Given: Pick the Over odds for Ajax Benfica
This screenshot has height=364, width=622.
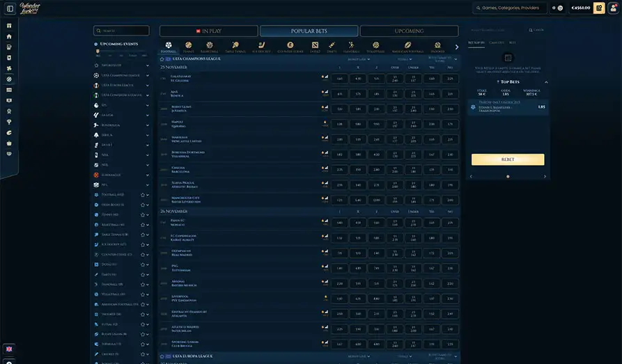Looking at the screenshot, I should point(395,94).
